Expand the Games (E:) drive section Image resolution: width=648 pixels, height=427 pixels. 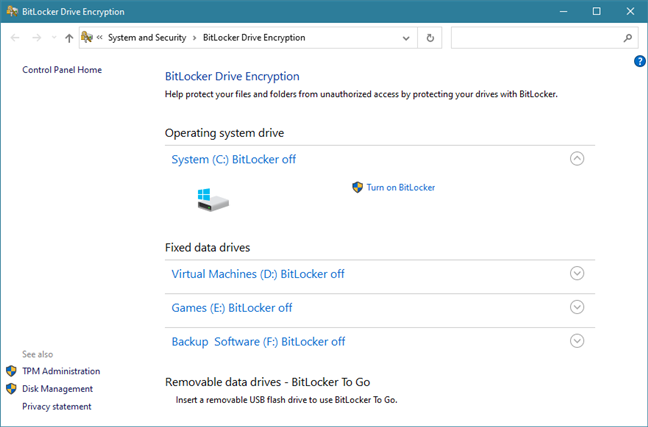pos(577,307)
